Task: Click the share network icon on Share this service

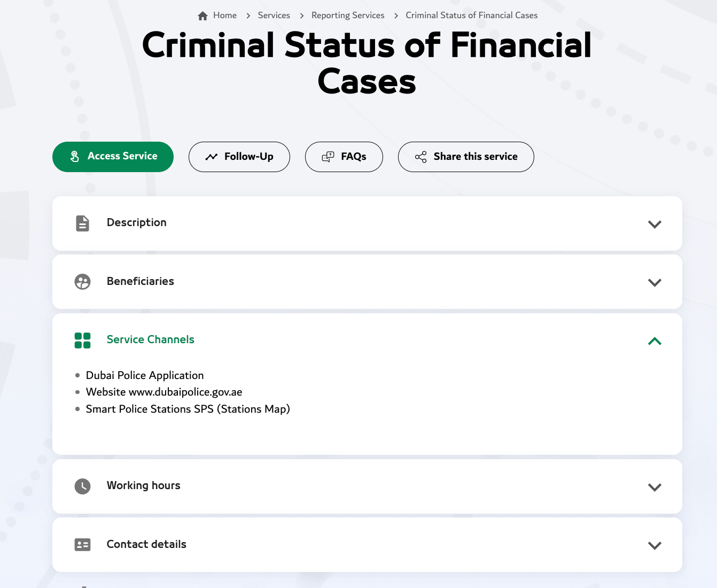Action: (420, 157)
